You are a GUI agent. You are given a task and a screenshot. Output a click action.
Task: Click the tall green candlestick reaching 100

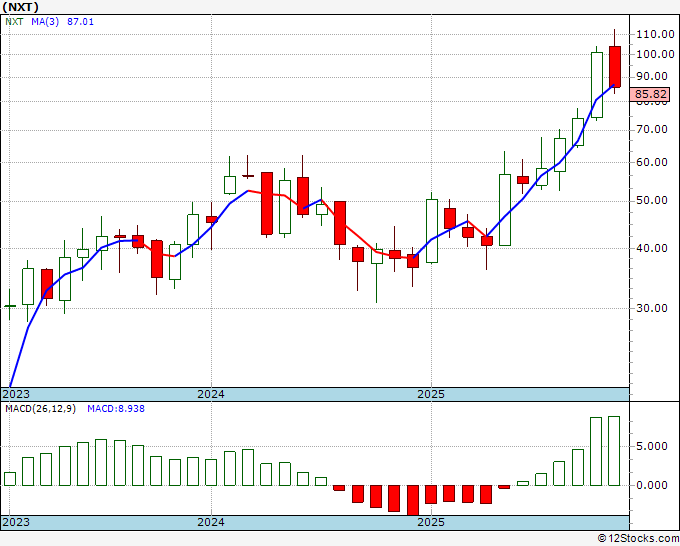tap(597, 85)
